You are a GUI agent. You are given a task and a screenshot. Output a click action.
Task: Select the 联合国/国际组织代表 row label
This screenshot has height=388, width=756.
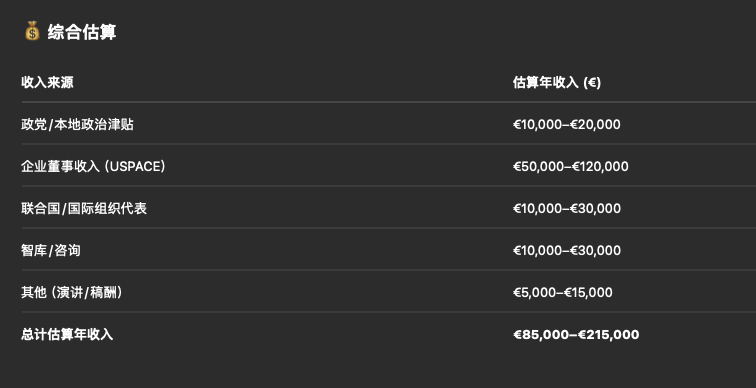click(84, 208)
